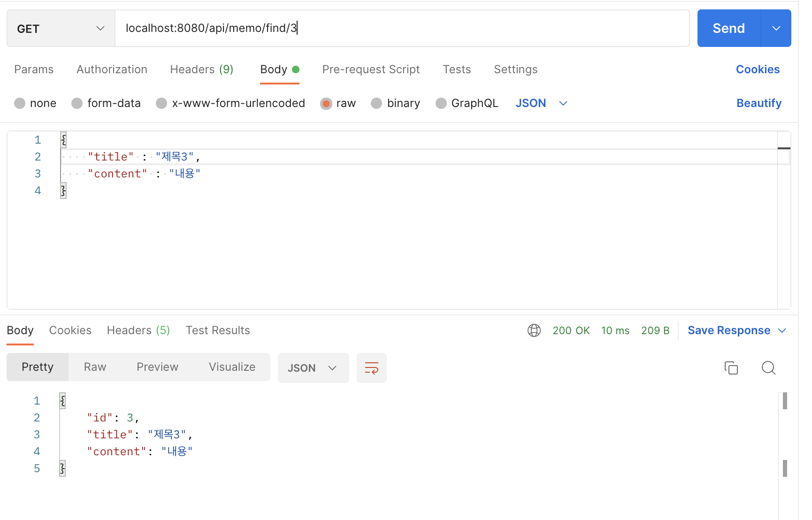Open the Params tab
812x520 pixels.
[34, 69]
